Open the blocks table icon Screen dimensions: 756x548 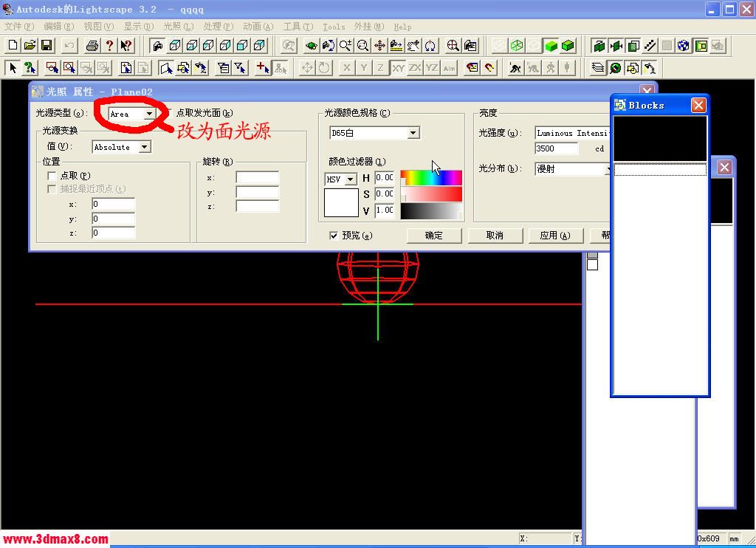click(633, 68)
